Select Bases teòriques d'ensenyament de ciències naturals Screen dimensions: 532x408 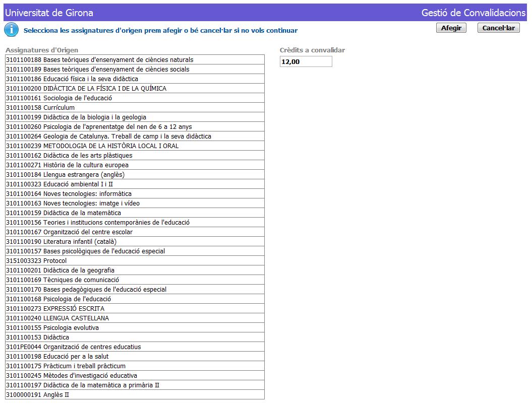pyautogui.click(x=119, y=60)
